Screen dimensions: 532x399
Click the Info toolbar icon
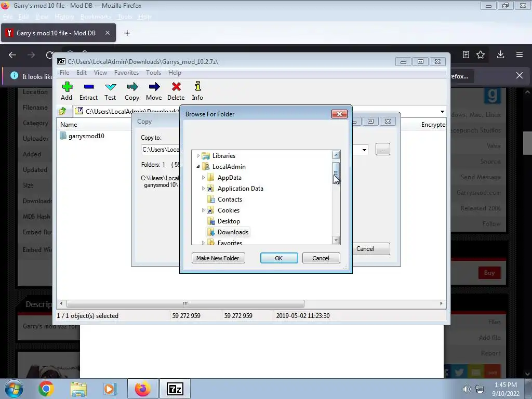[x=198, y=86]
